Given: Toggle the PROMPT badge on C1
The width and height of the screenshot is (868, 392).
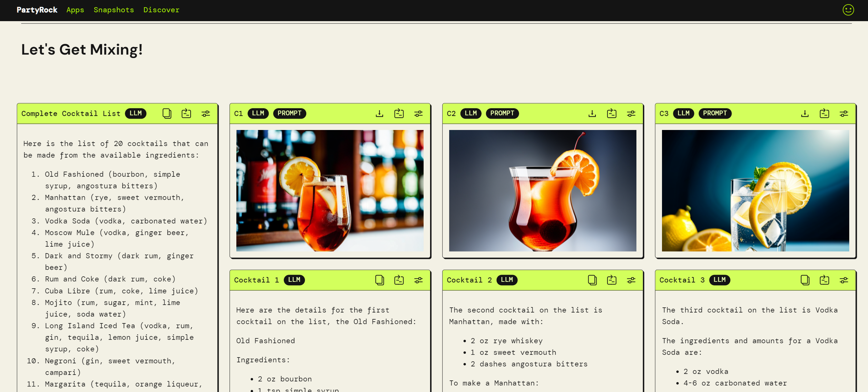Looking at the screenshot, I should 289,113.
